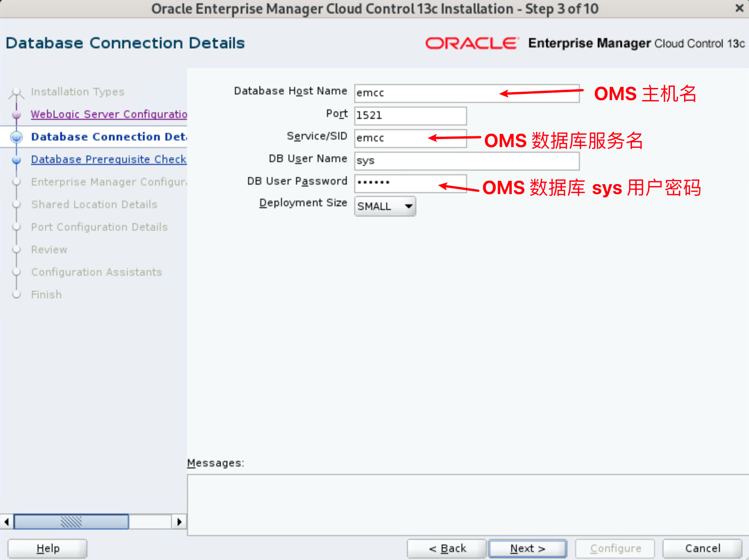Screen dimensions: 749x560
Task: Click the Review step
Action: (49, 249)
